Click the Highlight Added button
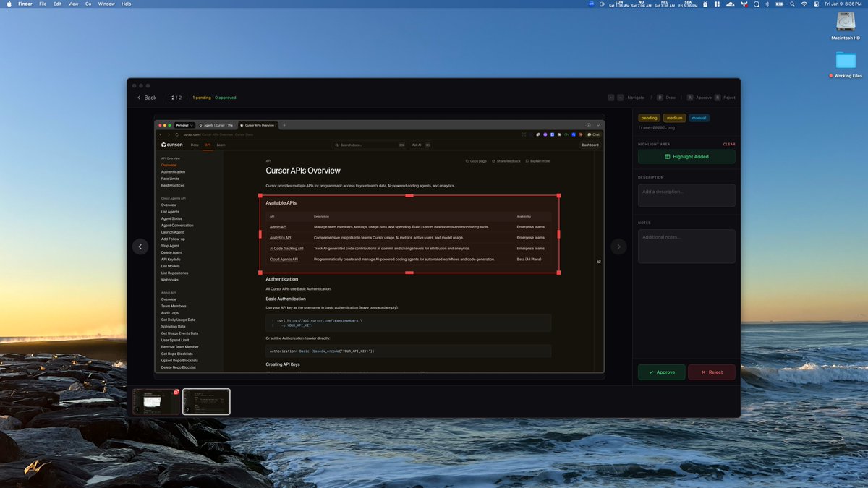The image size is (868, 488). point(686,156)
